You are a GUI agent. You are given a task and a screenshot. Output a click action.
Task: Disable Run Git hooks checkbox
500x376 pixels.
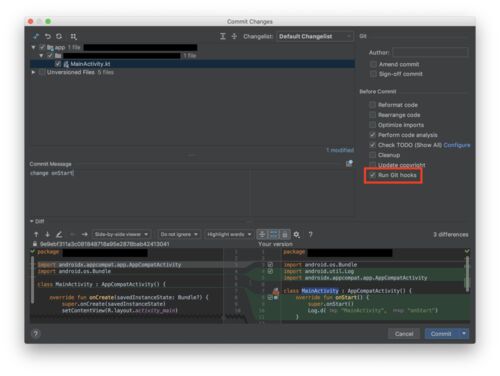pyautogui.click(x=372, y=175)
